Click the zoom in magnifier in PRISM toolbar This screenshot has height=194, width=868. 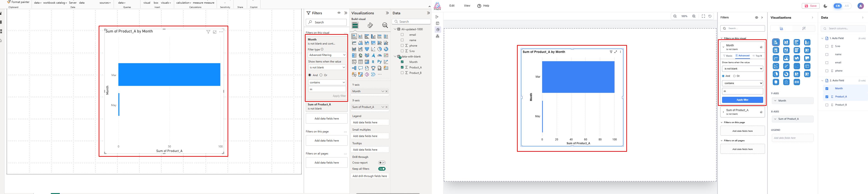coord(694,16)
